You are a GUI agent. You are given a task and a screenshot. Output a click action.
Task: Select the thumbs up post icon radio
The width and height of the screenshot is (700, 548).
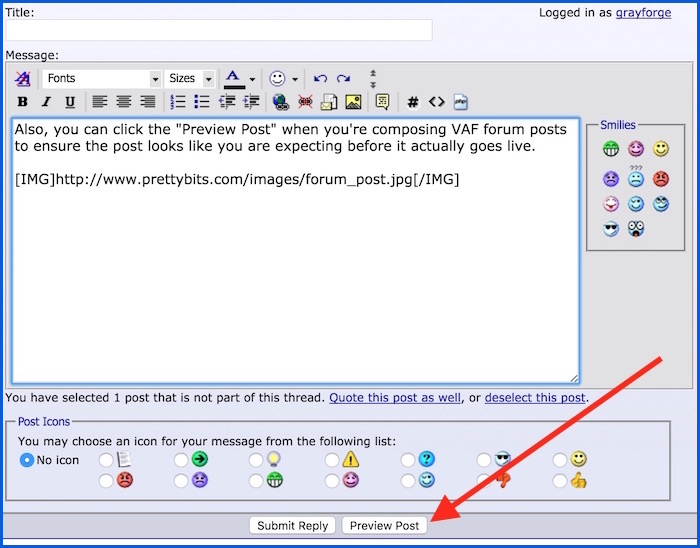[x=559, y=481]
